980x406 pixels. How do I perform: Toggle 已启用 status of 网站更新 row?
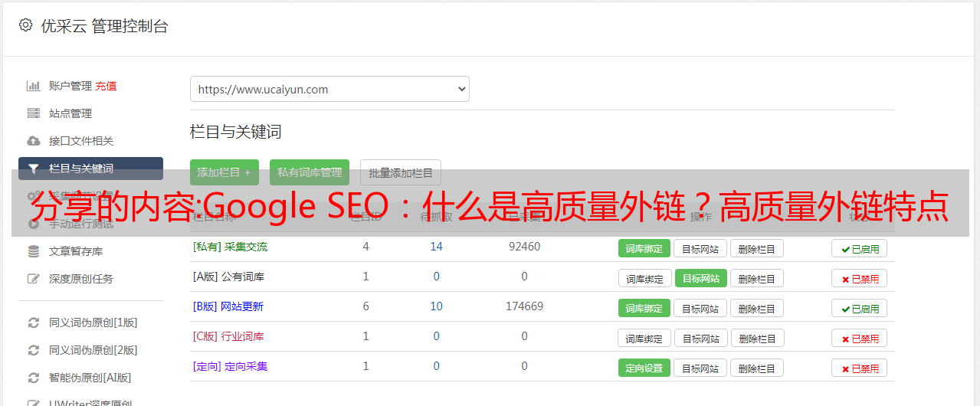point(859,308)
